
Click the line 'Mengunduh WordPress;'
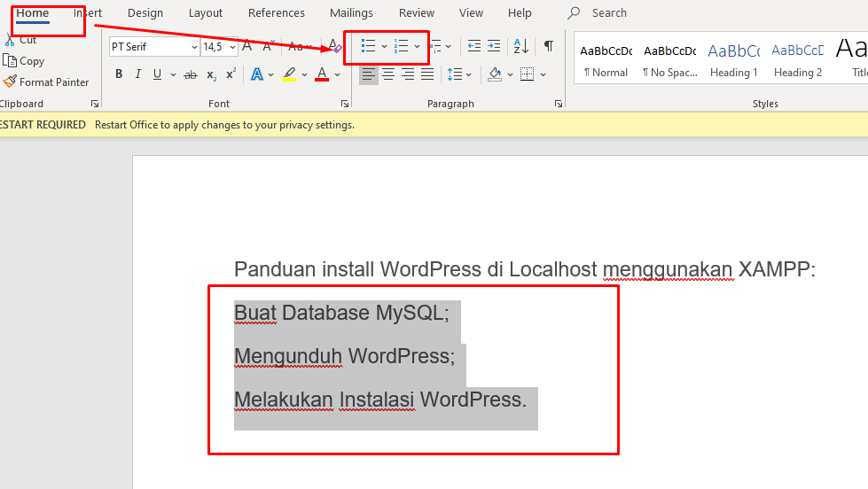(344, 356)
